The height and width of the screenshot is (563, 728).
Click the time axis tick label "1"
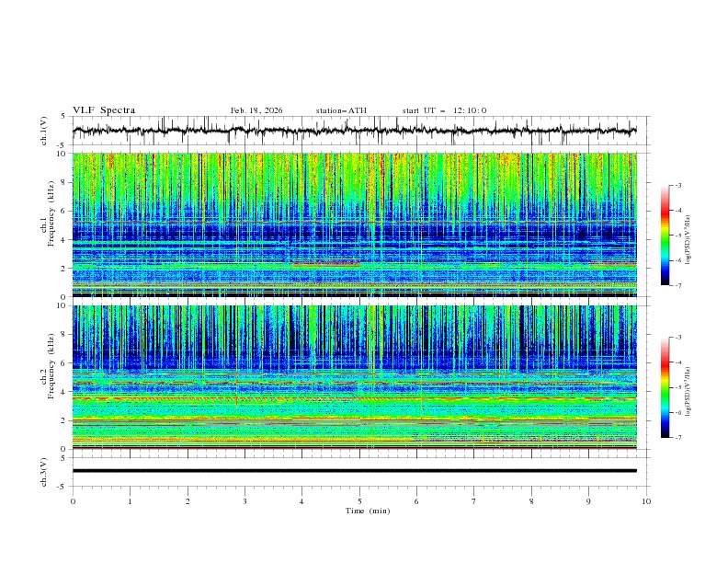coord(130,501)
